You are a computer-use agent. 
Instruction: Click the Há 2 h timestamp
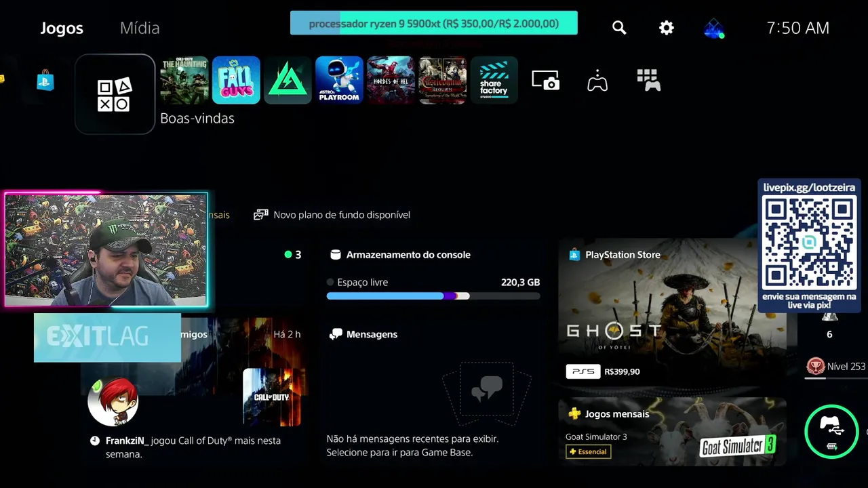tap(287, 334)
